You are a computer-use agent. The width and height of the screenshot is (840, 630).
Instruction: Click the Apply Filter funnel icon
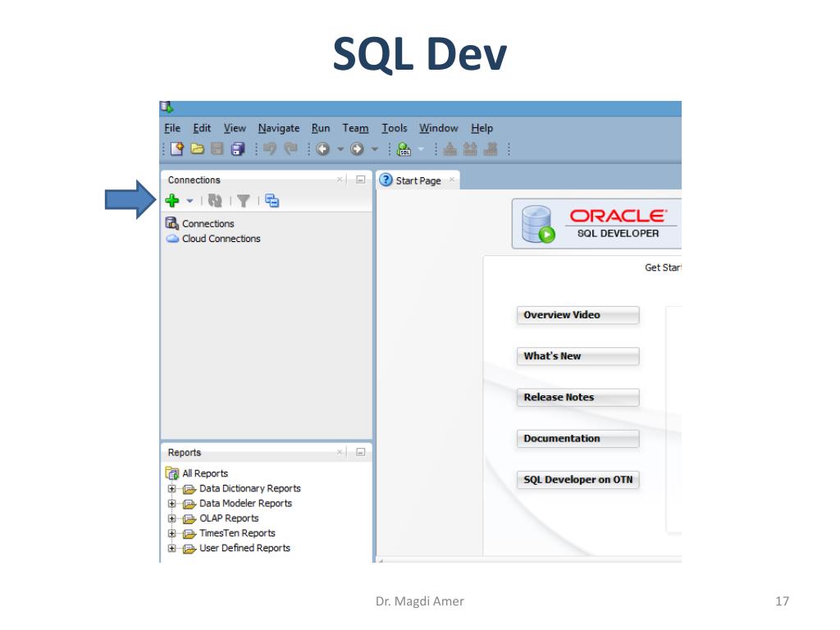coord(243,201)
